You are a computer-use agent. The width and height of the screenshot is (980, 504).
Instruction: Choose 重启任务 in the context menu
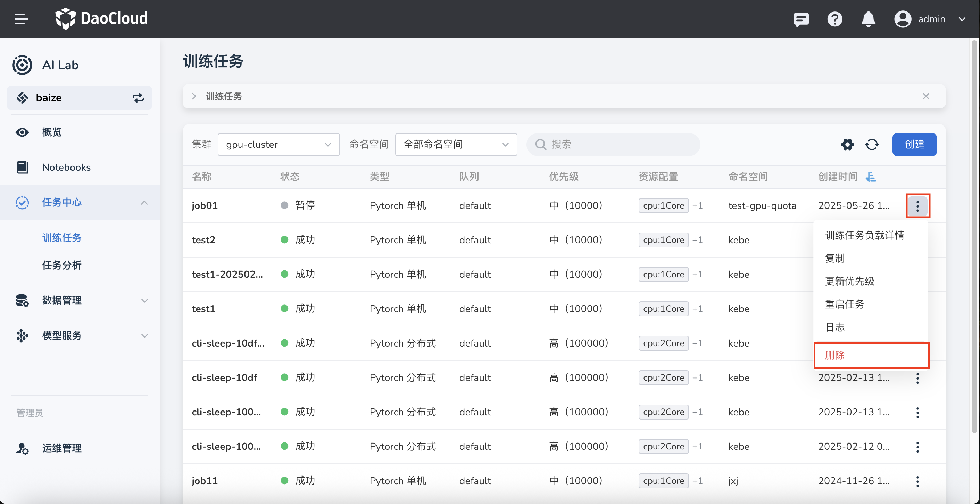[845, 304]
